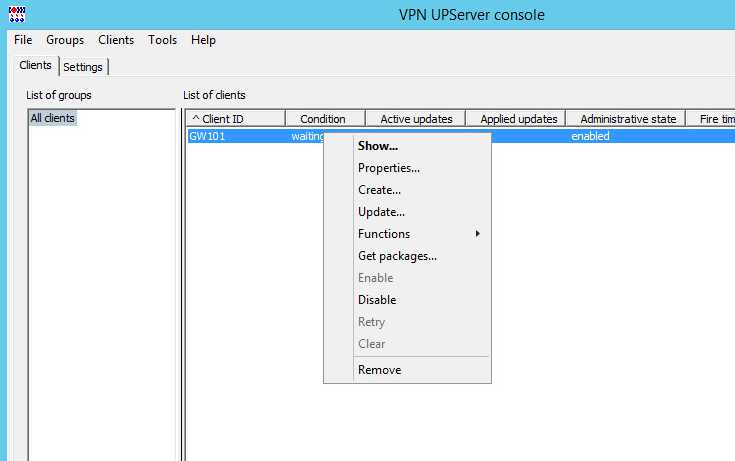The image size is (735, 461).
Task: Click the enabled state cell for GW101
Action: pyautogui.click(x=590, y=136)
